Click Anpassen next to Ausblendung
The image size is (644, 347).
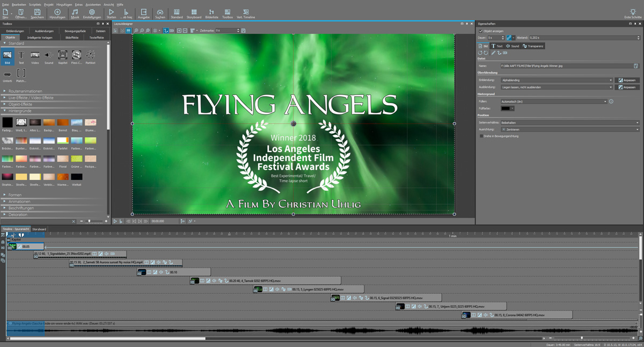(x=627, y=87)
